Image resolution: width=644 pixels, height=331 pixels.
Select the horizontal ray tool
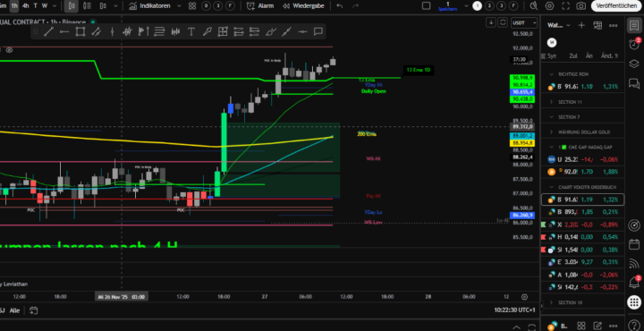pos(64,31)
